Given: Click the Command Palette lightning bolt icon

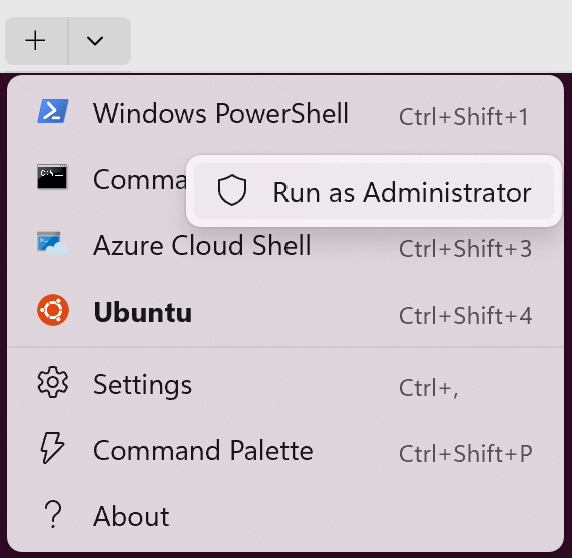Looking at the screenshot, I should pos(52,448).
